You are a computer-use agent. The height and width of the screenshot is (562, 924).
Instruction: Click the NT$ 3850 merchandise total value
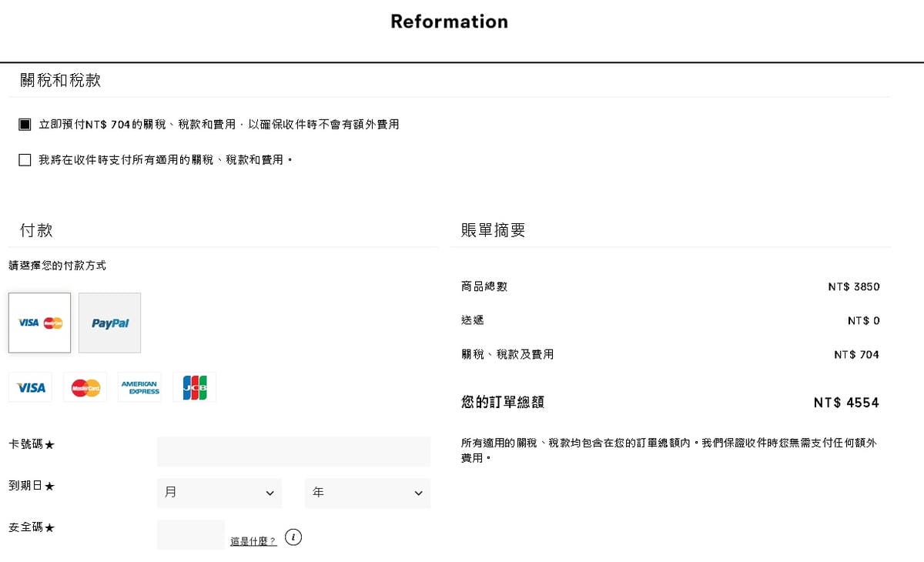(x=854, y=287)
